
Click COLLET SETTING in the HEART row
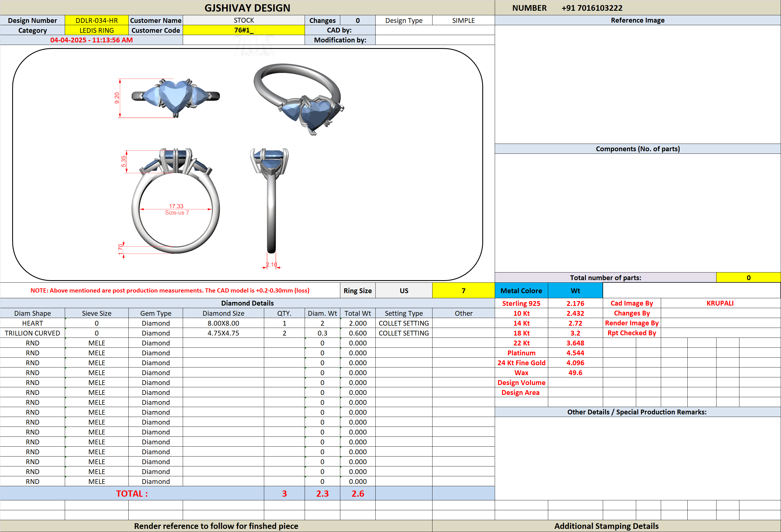pos(404,323)
